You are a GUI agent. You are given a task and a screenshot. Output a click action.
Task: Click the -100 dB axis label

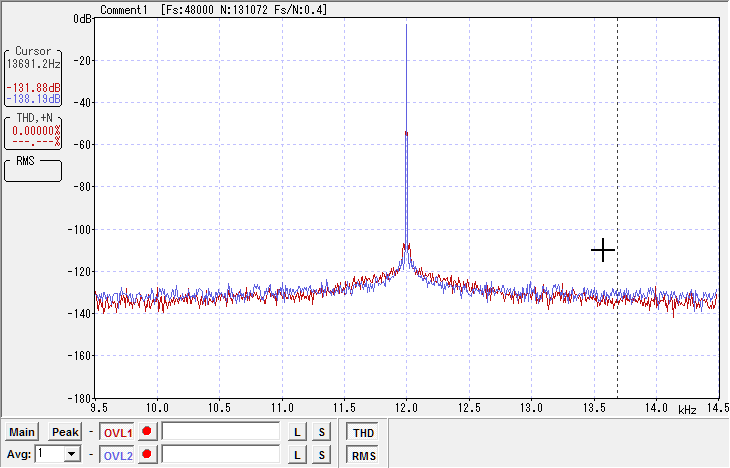coord(80,229)
